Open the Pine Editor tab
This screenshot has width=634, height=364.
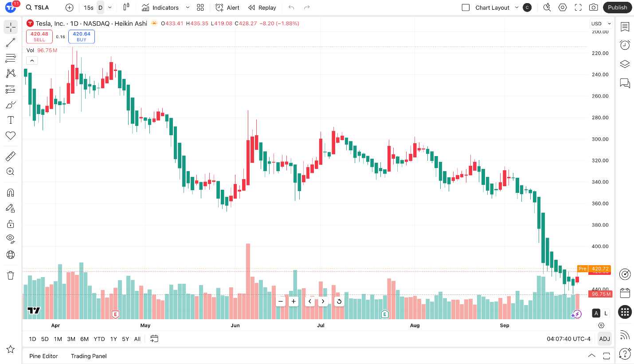coord(43,356)
